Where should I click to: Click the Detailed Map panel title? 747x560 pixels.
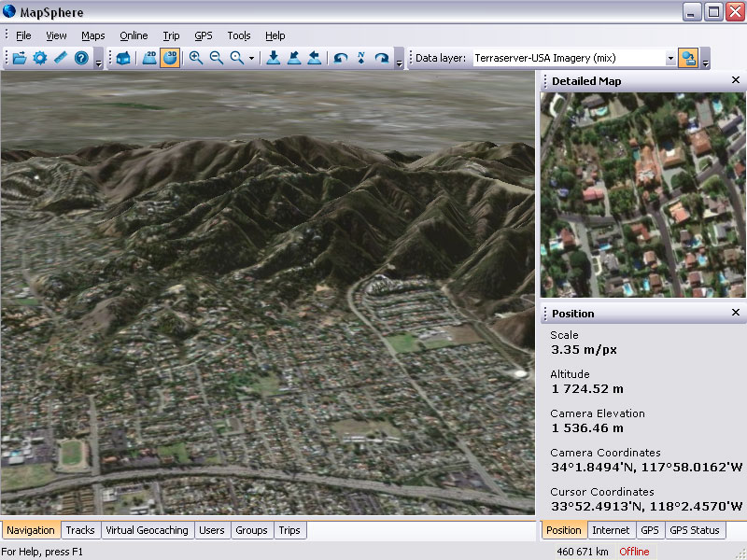[x=586, y=81]
